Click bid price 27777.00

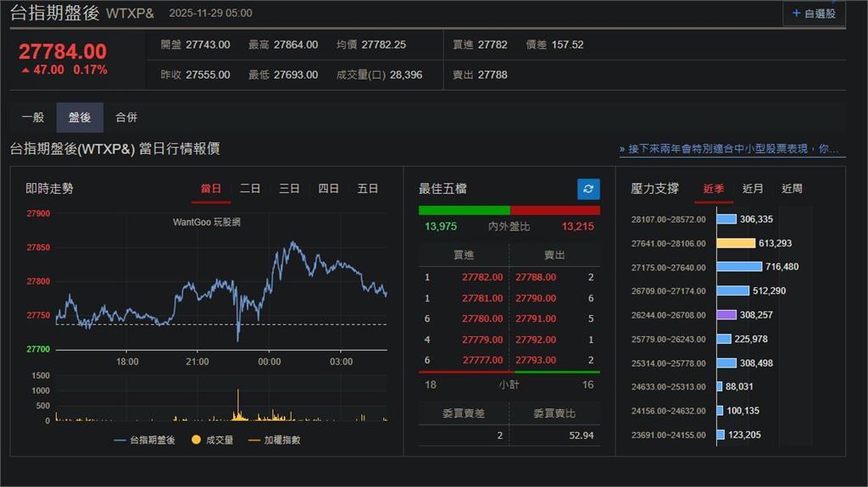coord(482,360)
